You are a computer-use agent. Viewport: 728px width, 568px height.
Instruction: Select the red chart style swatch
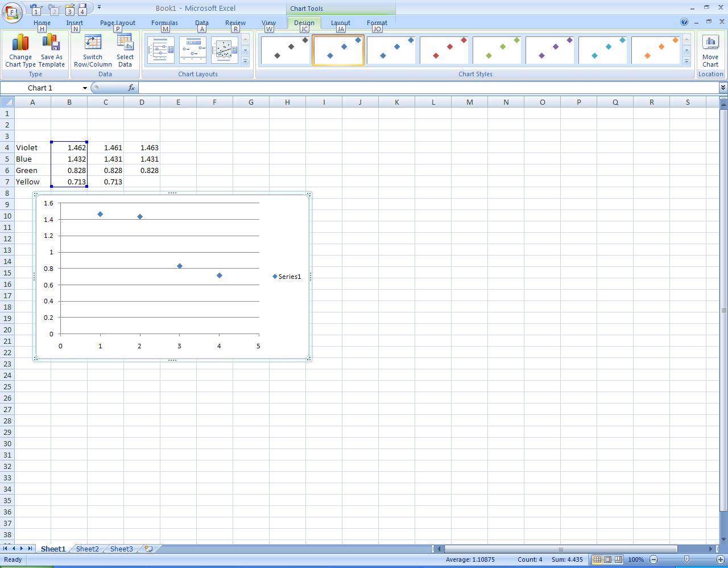(x=444, y=50)
